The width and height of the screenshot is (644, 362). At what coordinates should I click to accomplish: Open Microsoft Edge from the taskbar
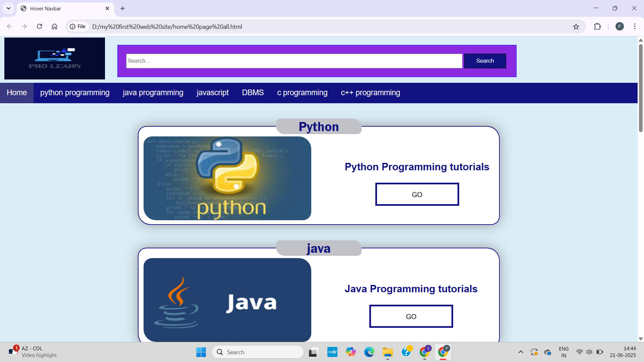[369, 352]
